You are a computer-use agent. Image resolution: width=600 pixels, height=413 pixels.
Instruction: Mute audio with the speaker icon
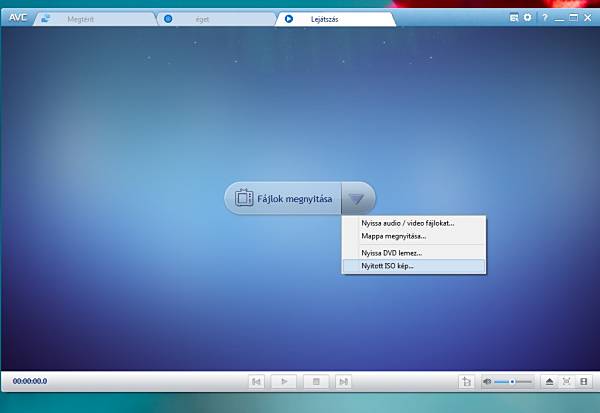coord(487,382)
